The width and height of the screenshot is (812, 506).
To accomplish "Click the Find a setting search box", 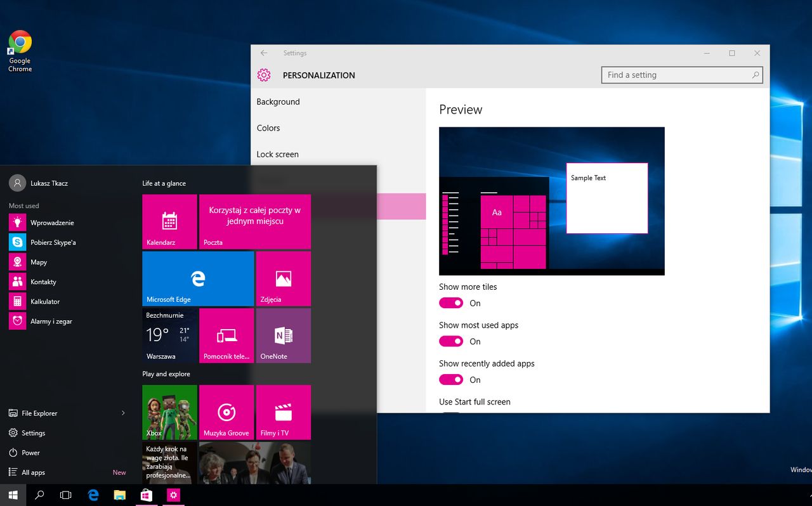I will pos(676,75).
